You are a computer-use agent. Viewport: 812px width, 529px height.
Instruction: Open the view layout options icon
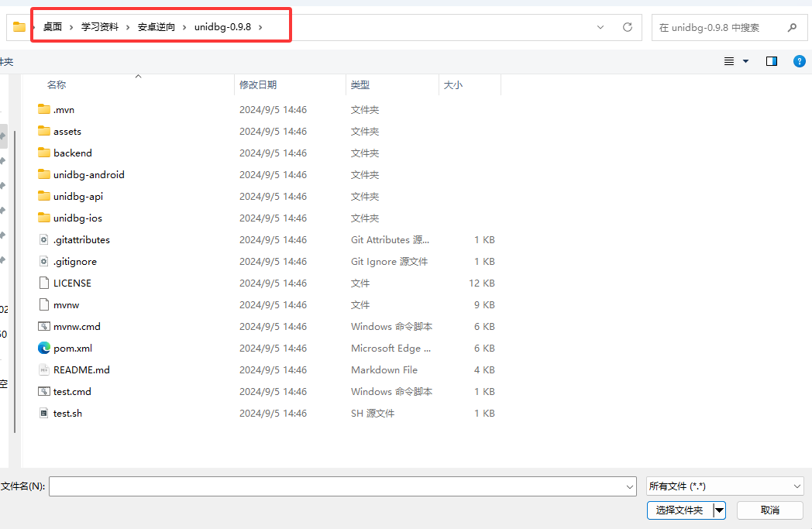click(728, 61)
